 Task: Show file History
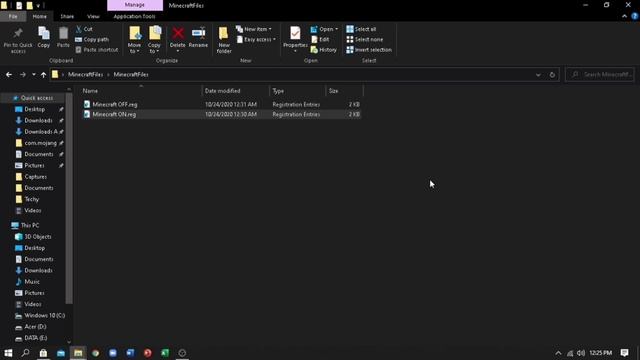coord(324,50)
